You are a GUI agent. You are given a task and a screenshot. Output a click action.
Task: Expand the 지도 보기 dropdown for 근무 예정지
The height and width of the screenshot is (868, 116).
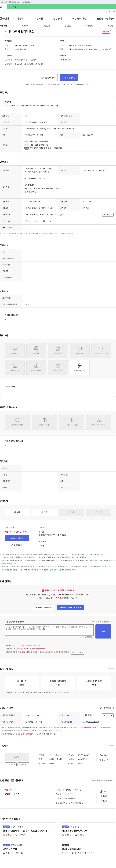click(x=108, y=215)
